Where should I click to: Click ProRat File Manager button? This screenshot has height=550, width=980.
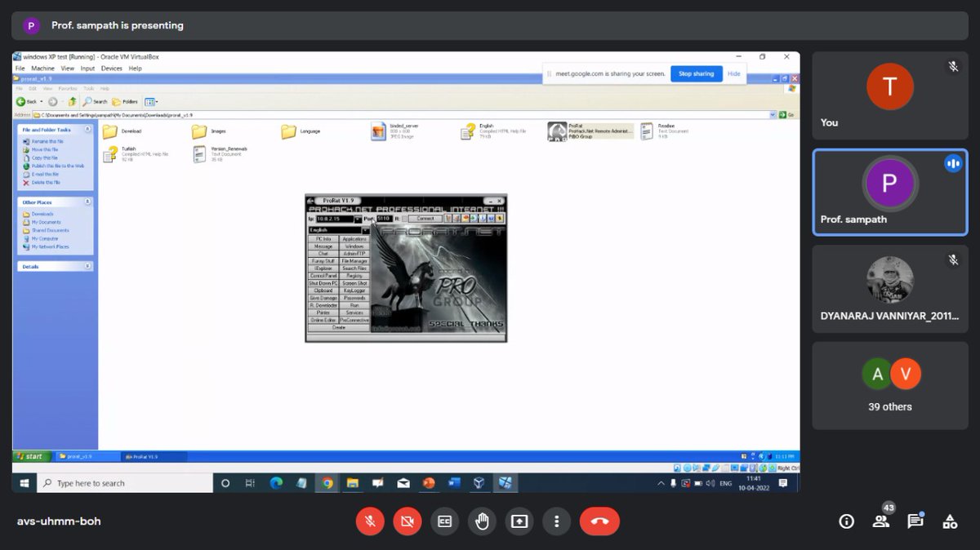[x=354, y=261]
